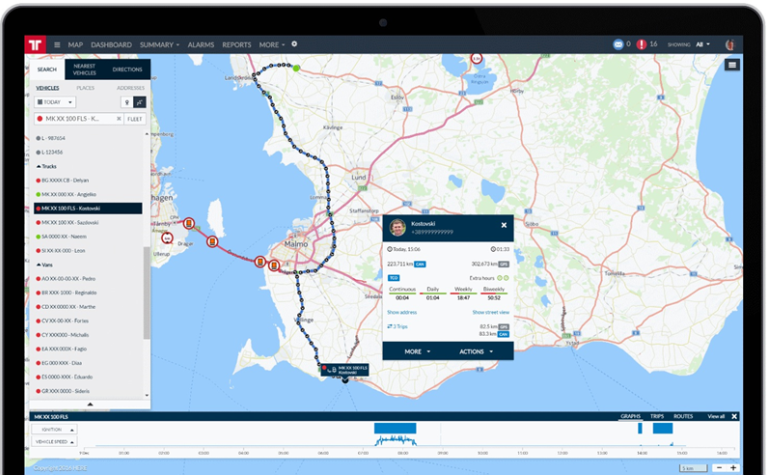Image resolution: width=767 pixels, height=475 pixels.
Task: Select the VEHICLES sub-tab
Action: 47,88
